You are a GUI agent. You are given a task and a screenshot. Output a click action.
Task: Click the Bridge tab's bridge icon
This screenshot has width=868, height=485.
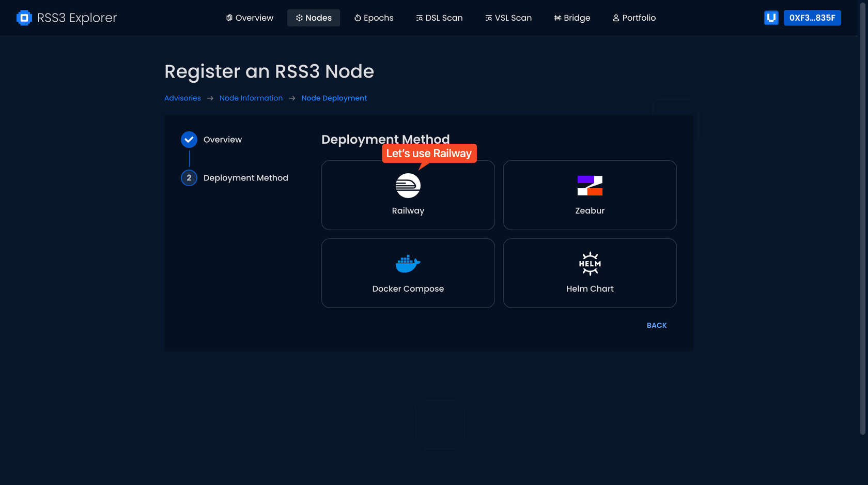point(557,18)
